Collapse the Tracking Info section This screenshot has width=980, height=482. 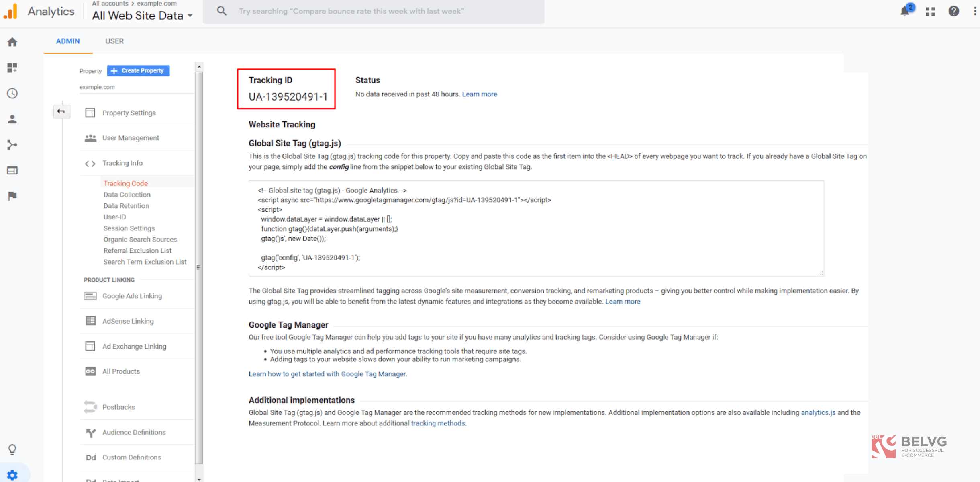pyautogui.click(x=122, y=163)
